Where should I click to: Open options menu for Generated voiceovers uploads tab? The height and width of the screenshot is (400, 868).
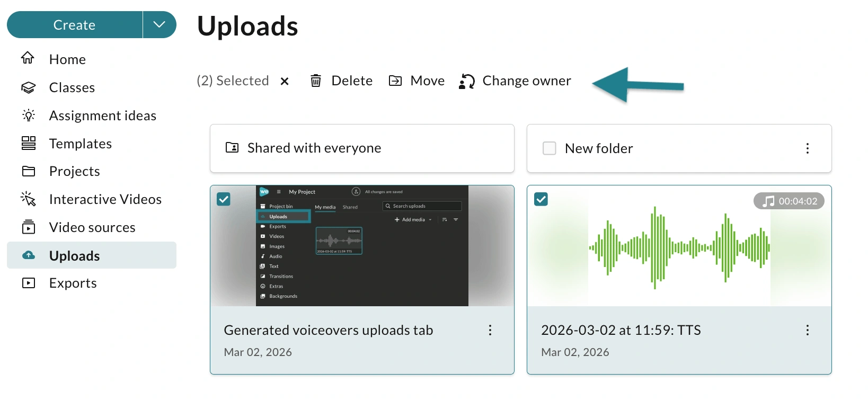[x=490, y=330]
